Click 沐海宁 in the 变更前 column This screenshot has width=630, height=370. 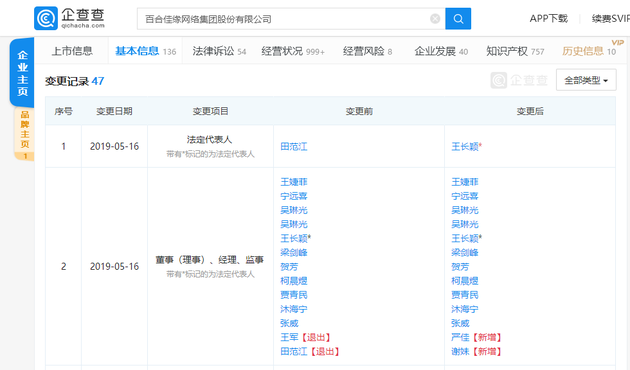coord(294,309)
